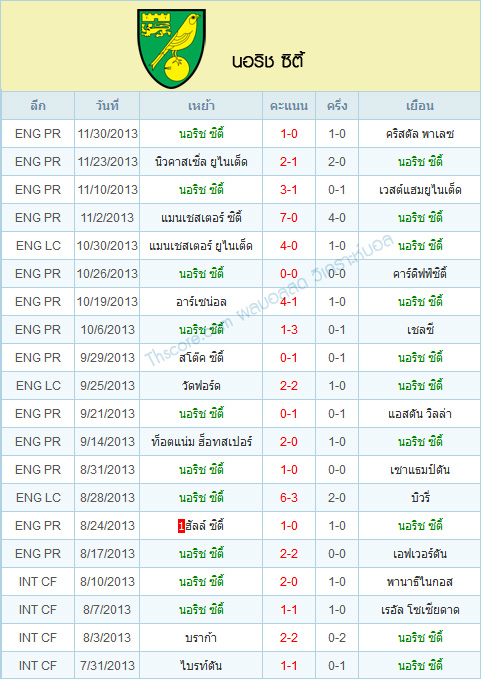Open home team นิวคาสเซิ่ล ยูไนเต็ด

coord(201,162)
